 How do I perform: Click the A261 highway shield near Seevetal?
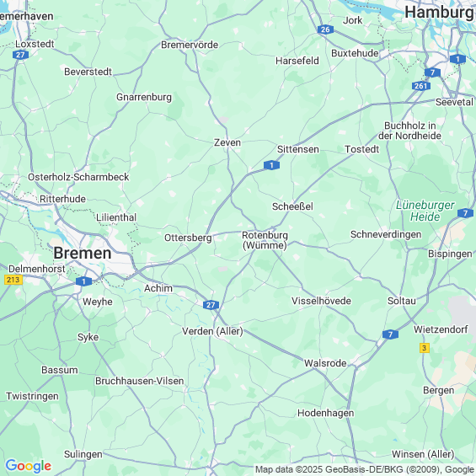coord(421,86)
